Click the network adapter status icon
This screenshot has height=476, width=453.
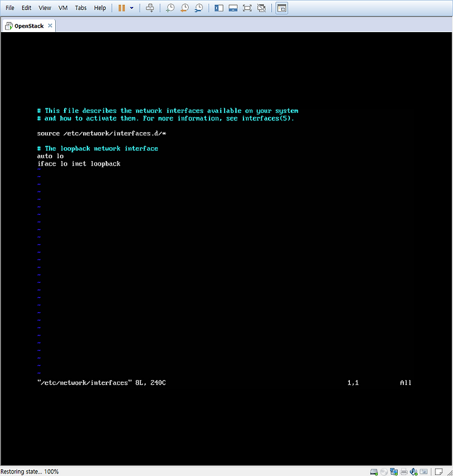point(394,472)
